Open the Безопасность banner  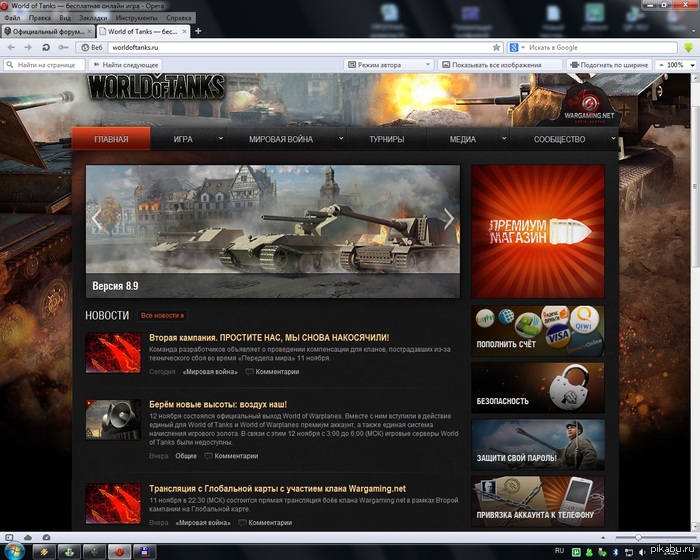point(538,388)
